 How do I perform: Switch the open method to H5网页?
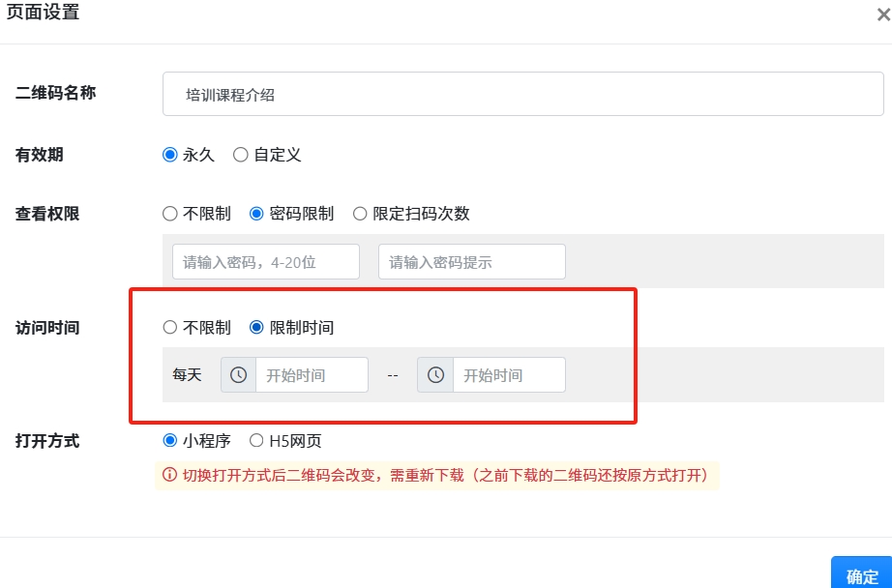click(256, 441)
